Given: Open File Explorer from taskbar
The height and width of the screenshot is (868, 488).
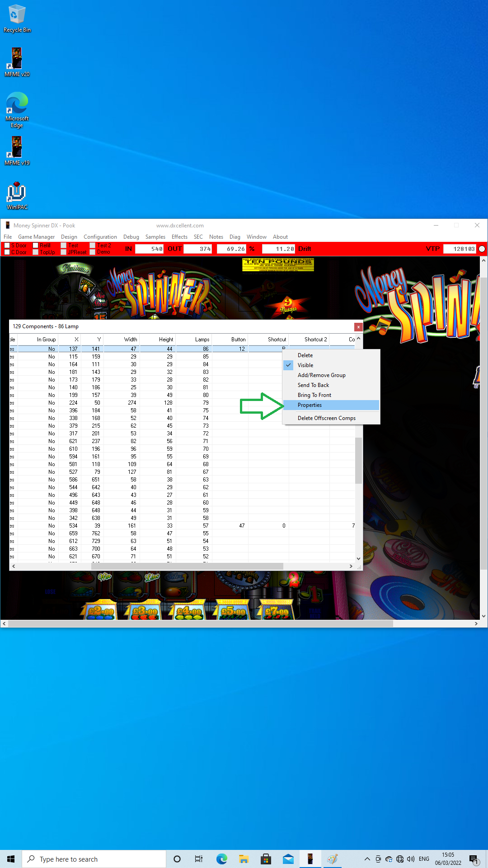Looking at the screenshot, I should (x=244, y=859).
